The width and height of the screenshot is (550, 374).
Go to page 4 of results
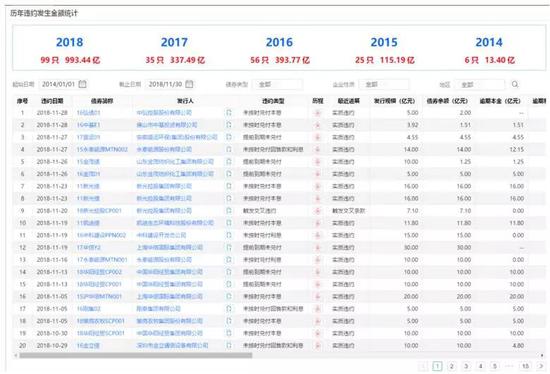481,366
